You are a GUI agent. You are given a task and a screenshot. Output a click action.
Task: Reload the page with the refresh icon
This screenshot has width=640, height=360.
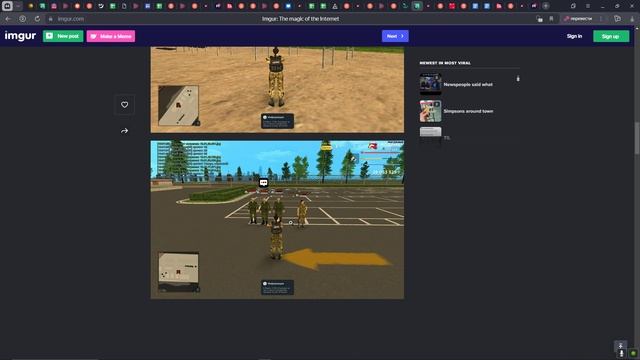[x=37, y=19]
